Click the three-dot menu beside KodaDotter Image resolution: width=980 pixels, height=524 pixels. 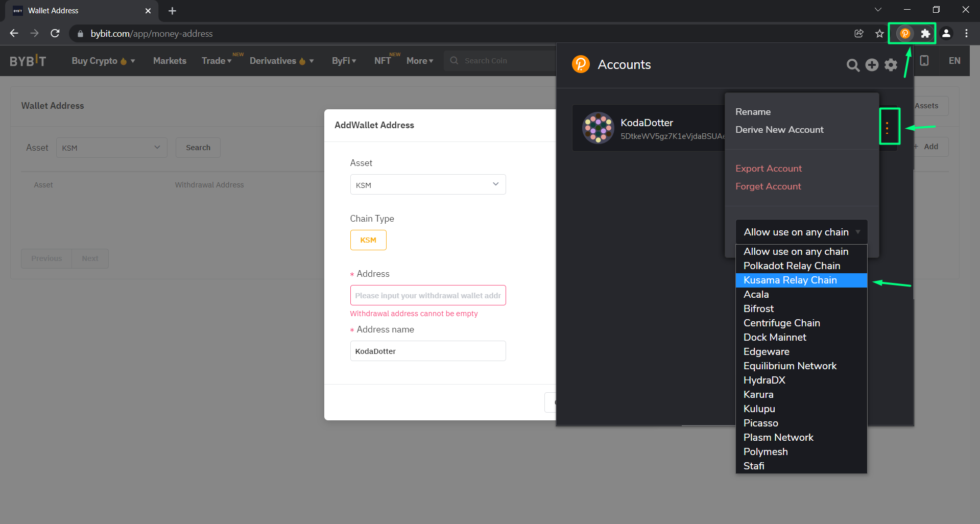point(887,128)
